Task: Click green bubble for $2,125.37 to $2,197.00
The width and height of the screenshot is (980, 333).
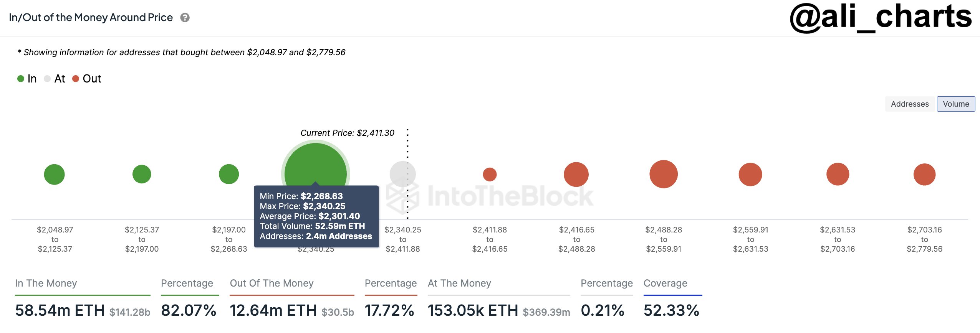Action: [142, 174]
